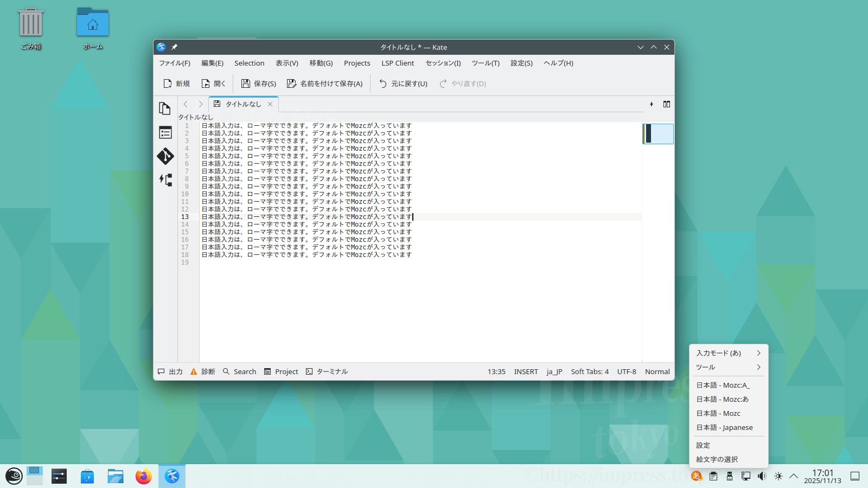Open the Selection menu
Screen dimensions: 868x488
(x=250, y=63)
